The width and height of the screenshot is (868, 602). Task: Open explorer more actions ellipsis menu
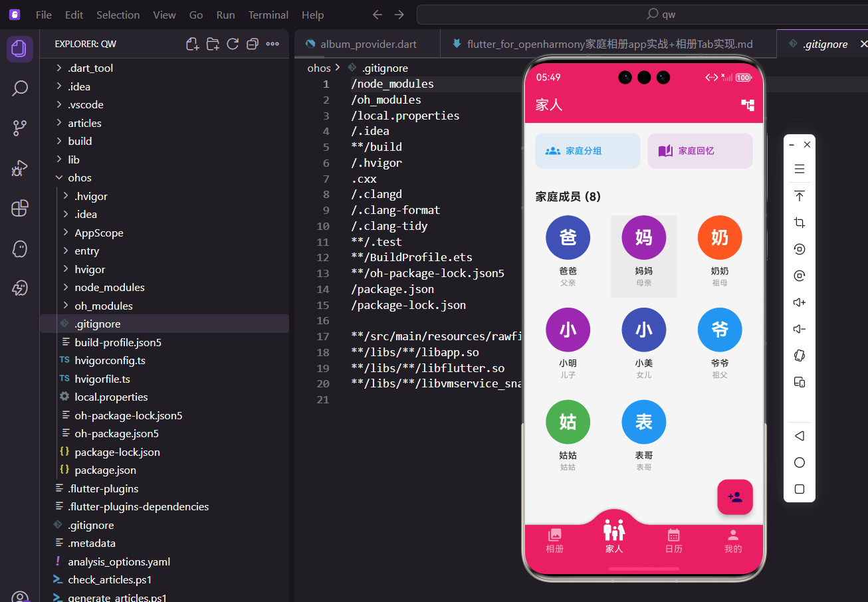pos(272,44)
